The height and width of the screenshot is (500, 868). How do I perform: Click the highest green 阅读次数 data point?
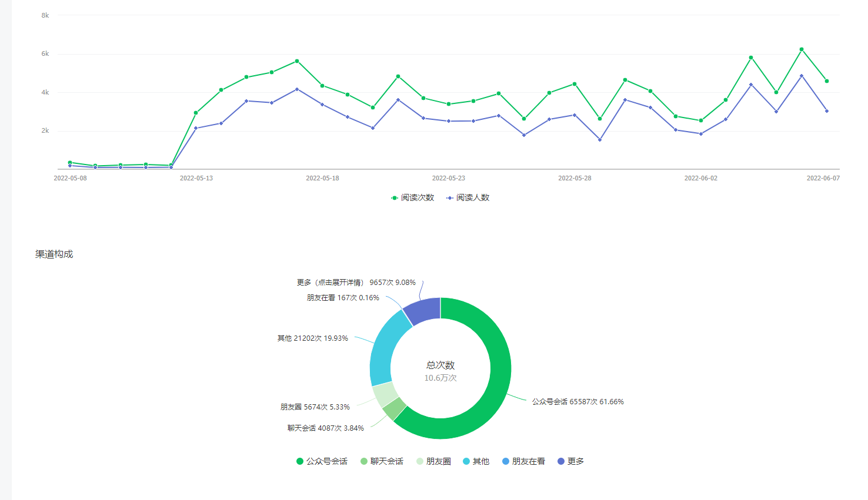click(801, 49)
